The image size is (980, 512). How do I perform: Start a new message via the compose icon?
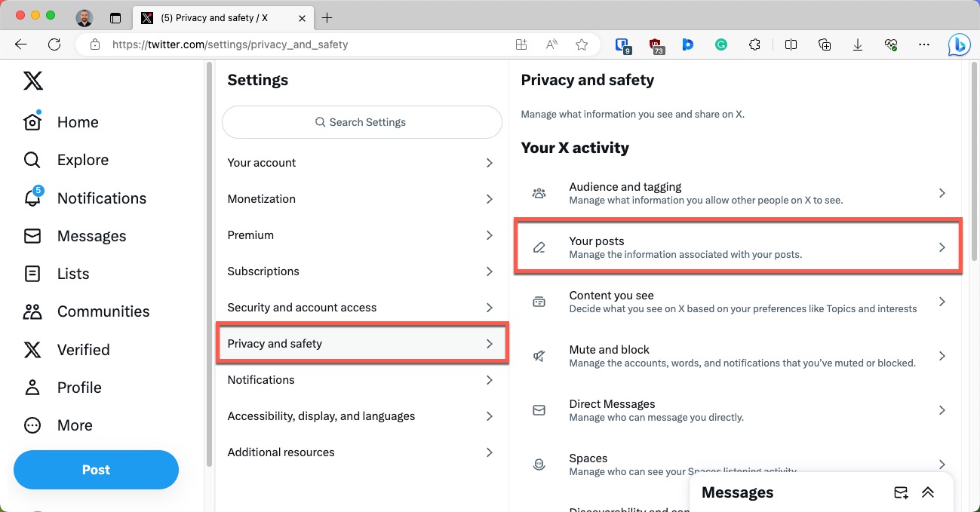(x=901, y=492)
